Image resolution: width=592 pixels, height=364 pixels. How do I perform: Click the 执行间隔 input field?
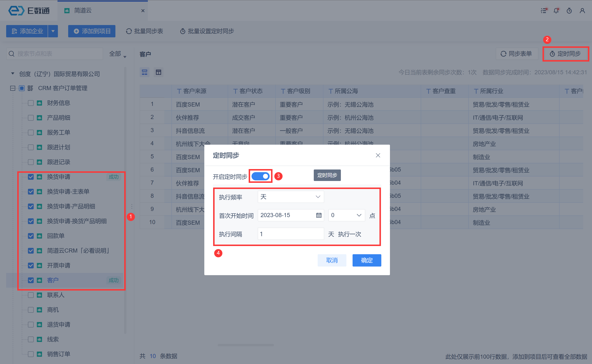point(291,234)
